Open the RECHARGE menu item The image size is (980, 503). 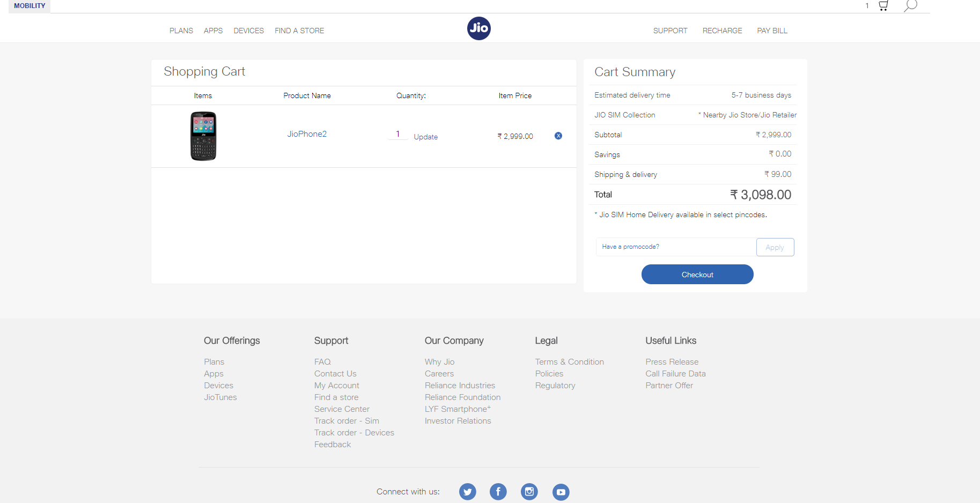pos(723,31)
